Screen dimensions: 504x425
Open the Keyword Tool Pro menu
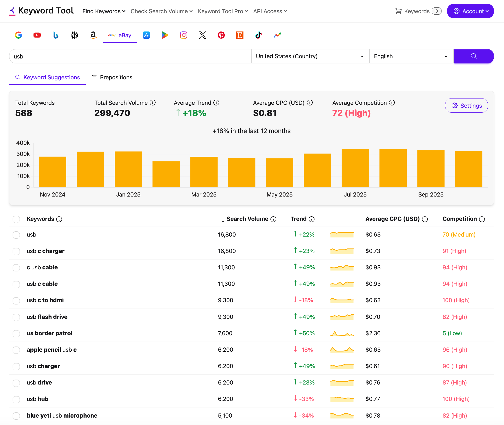(x=223, y=11)
